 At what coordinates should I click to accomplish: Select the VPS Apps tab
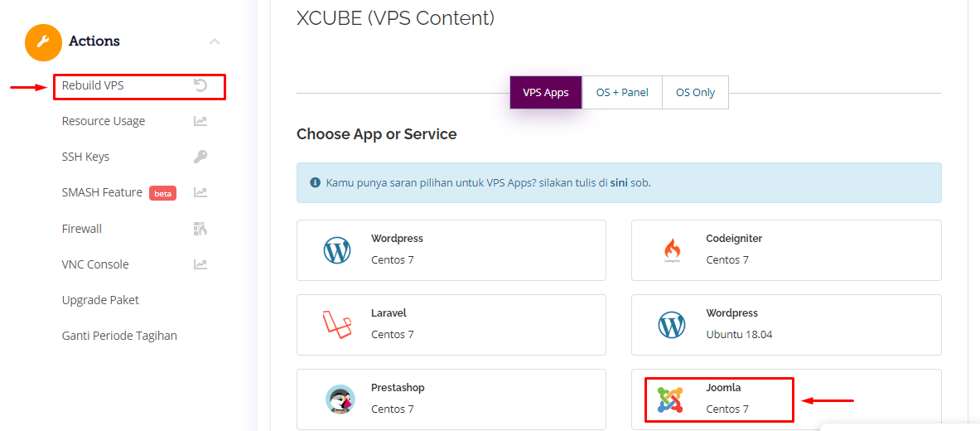(x=546, y=93)
